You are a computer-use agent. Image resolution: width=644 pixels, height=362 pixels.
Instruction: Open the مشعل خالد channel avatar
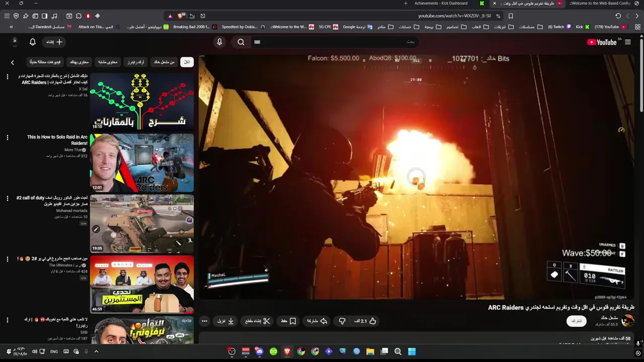628,320
